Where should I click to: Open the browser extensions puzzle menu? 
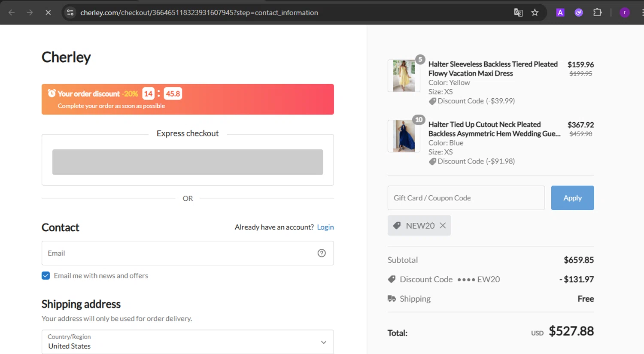597,12
